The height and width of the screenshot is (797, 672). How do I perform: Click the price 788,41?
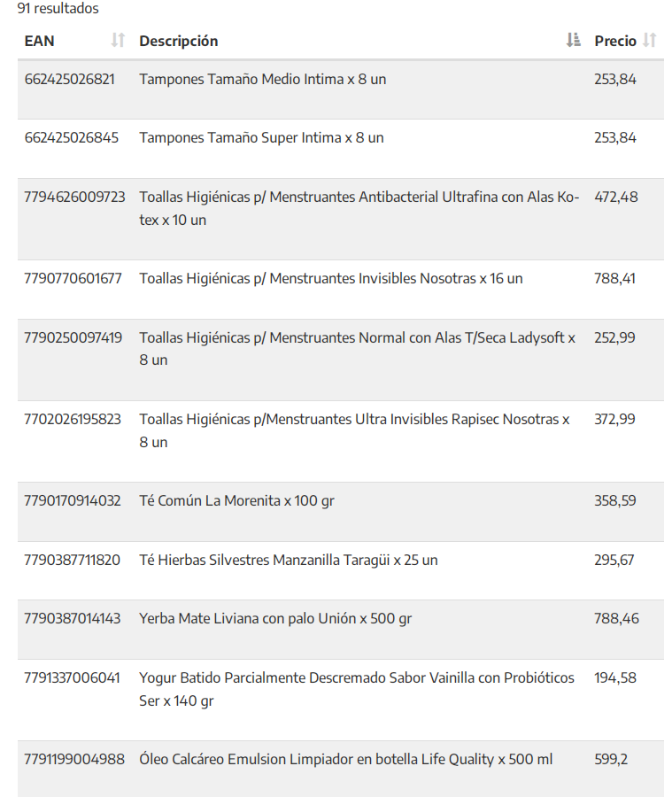614,279
